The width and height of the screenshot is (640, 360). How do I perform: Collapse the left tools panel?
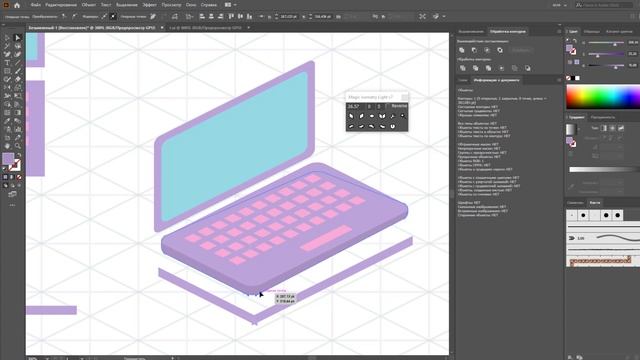tap(4, 24)
